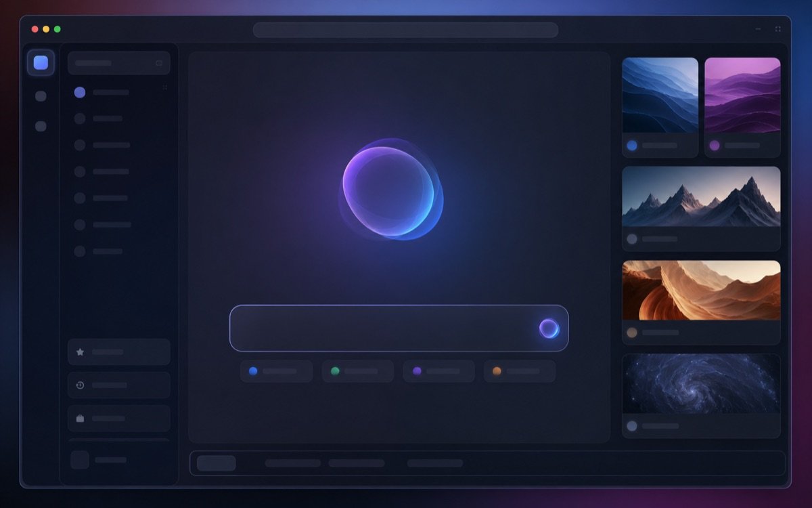
Task: Open the star favorites sidebar button
Action: pos(118,352)
